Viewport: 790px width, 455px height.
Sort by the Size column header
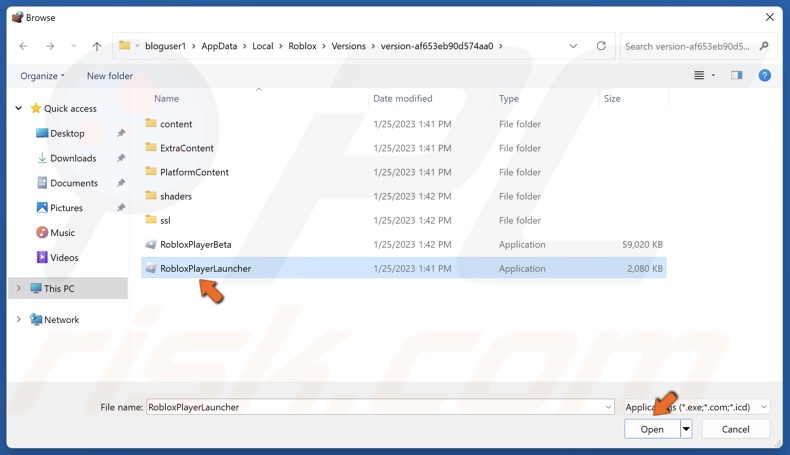click(612, 98)
